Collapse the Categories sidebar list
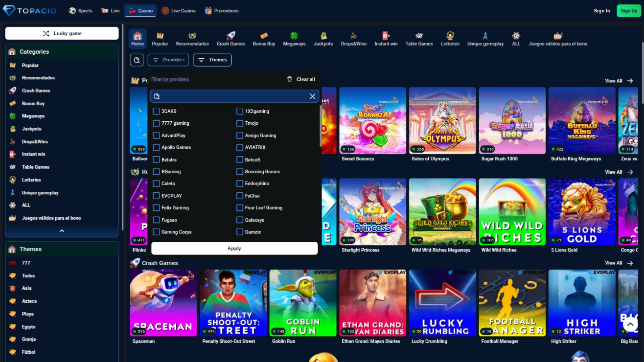 pos(61,231)
